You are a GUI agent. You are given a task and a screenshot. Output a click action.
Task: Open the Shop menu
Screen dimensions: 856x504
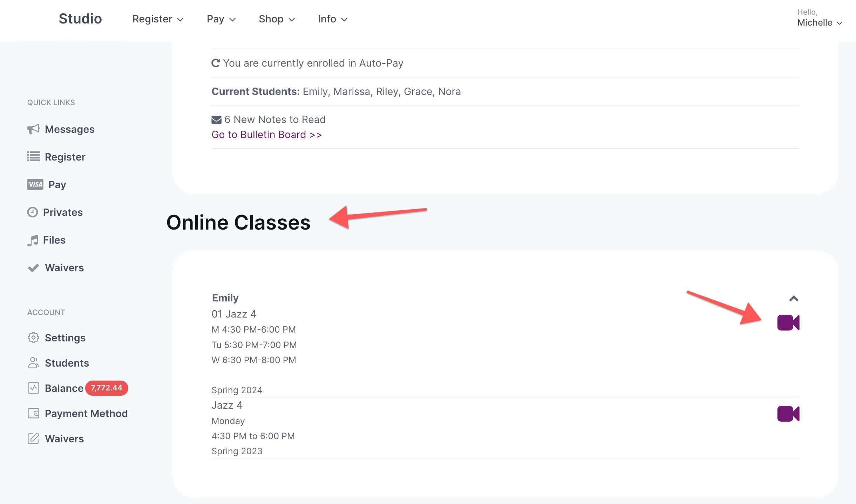pos(277,19)
